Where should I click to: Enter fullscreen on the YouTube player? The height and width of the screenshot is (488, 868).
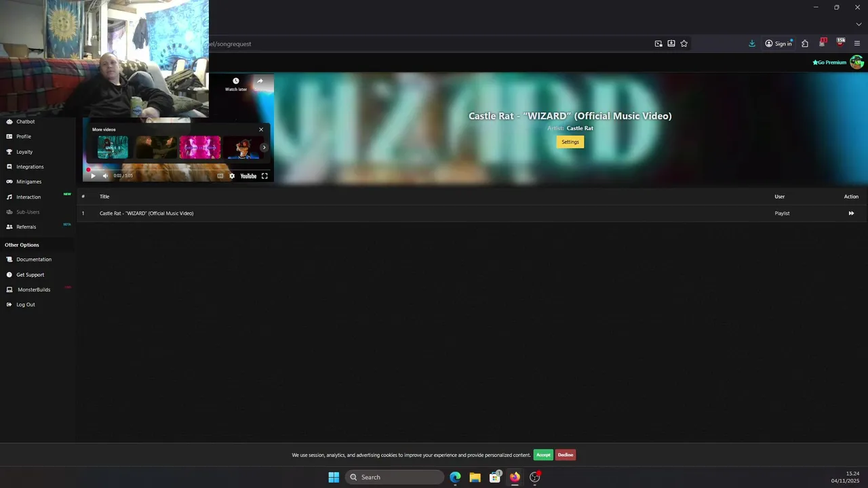coord(264,176)
